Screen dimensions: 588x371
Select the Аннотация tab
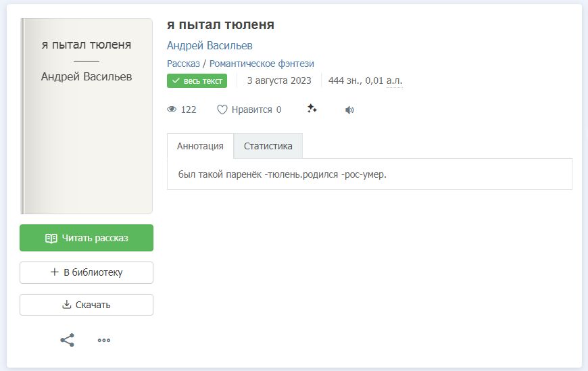pyautogui.click(x=200, y=146)
